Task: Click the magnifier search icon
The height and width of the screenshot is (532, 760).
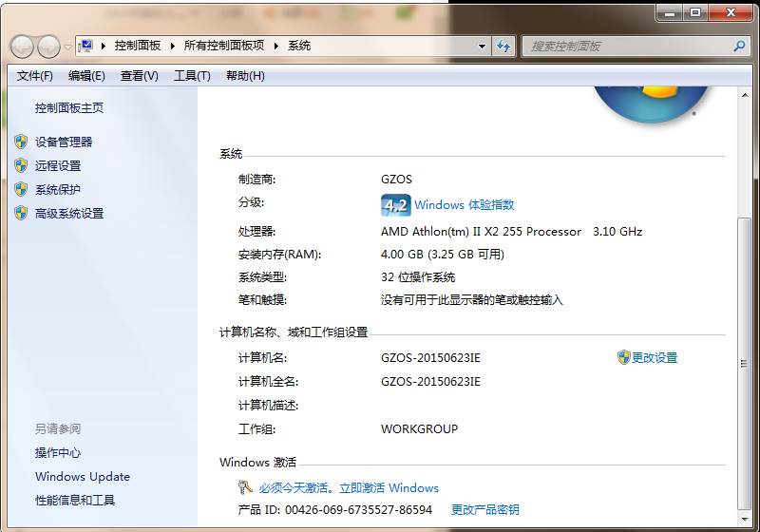Action: [739, 46]
